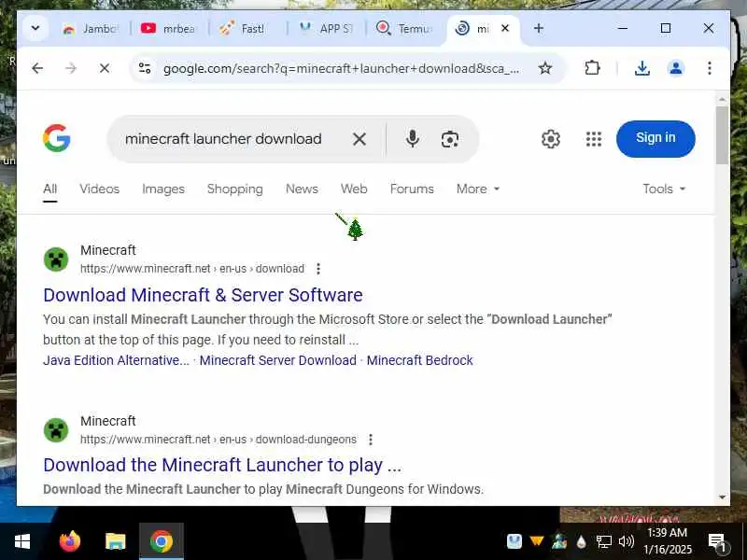Viewport: 747px width, 560px height.
Task: Open the Windows Start menu
Action: point(21,541)
